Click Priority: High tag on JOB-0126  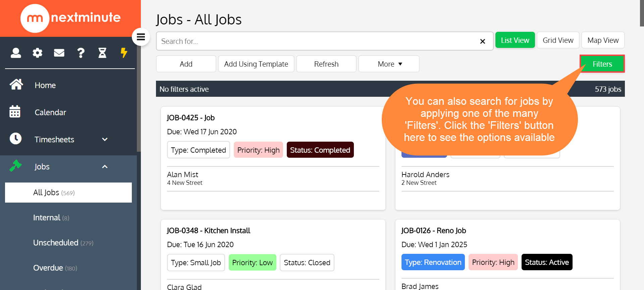coord(493,262)
